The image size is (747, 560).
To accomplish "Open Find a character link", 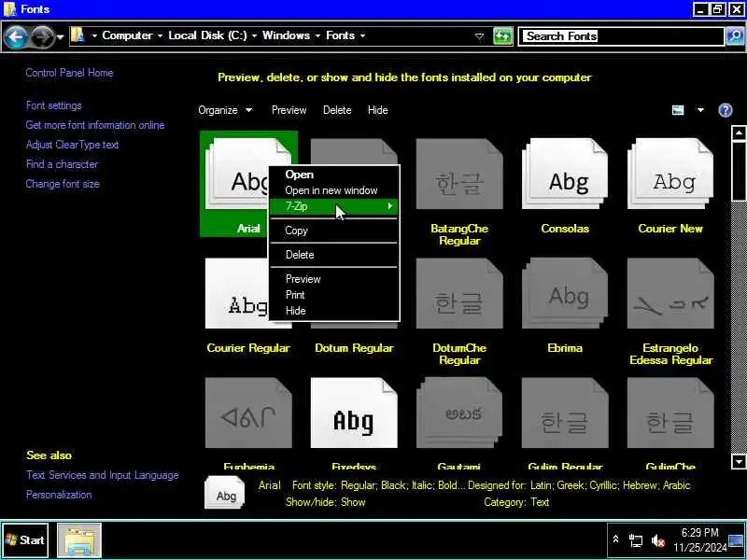I will (62, 164).
